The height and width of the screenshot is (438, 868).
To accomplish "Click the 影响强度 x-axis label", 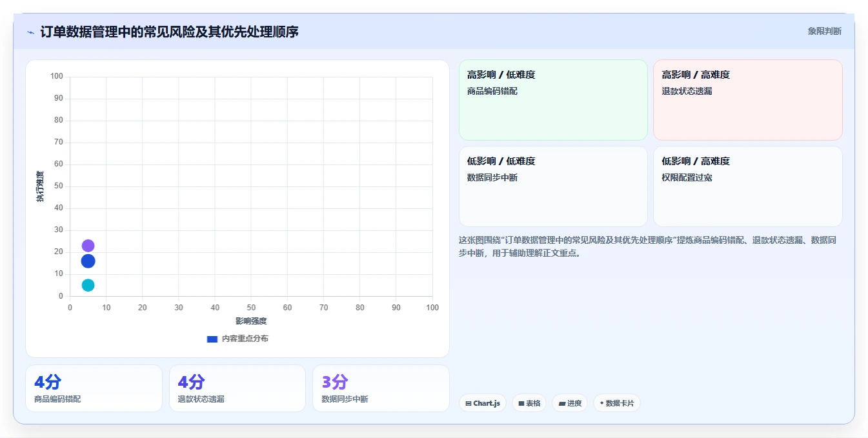I will [x=251, y=321].
